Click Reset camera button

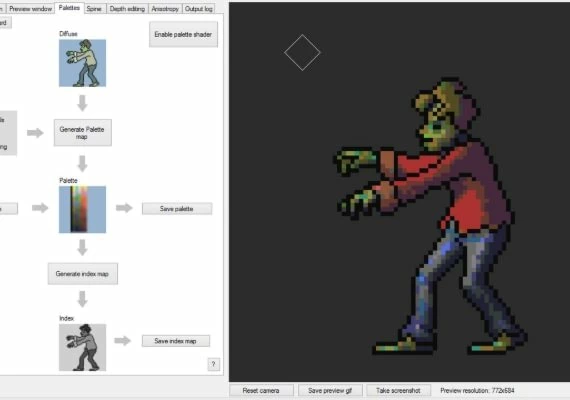pyautogui.click(x=261, y=391)
